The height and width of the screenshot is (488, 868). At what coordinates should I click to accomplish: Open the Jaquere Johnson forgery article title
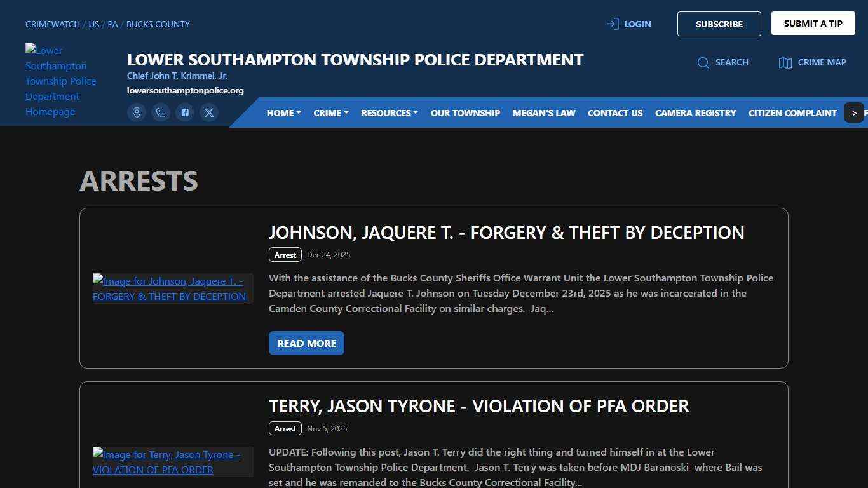506,233
